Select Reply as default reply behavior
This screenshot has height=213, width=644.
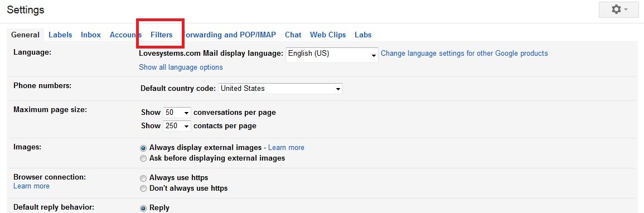(143, 209)
